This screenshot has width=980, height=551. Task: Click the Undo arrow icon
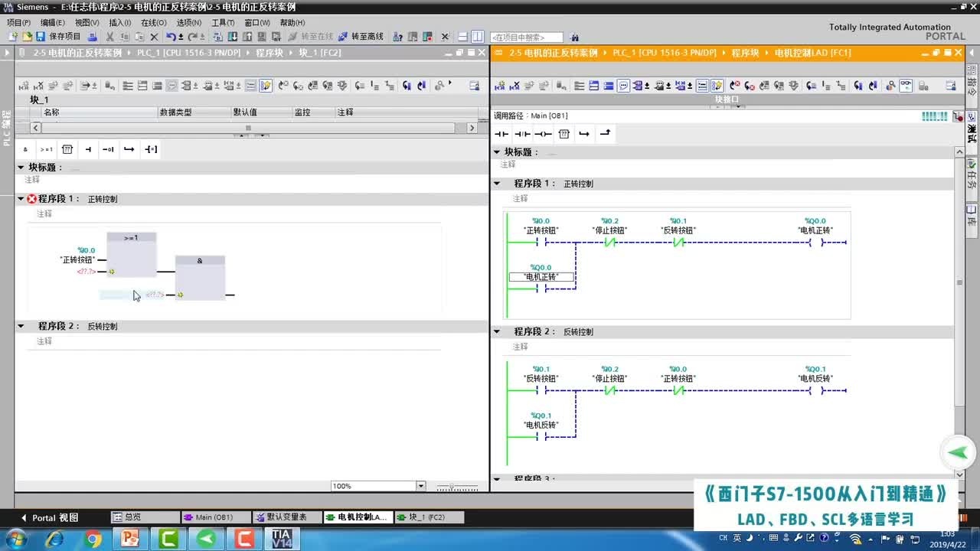171,37
